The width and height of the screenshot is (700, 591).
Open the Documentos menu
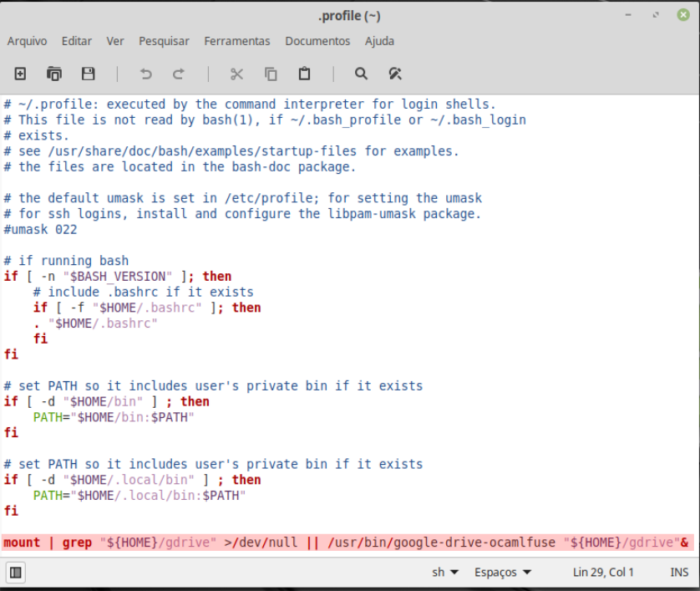(317, 41)
